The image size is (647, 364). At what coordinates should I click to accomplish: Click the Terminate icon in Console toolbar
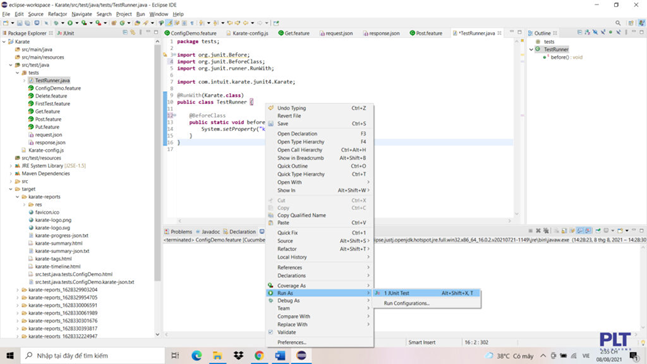click(530, 231)
